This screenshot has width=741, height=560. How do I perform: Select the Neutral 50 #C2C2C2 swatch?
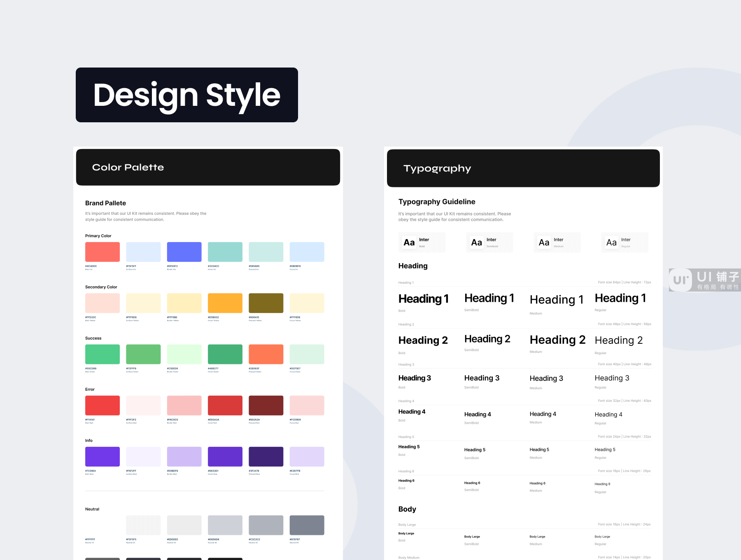(x=266, y=525)
